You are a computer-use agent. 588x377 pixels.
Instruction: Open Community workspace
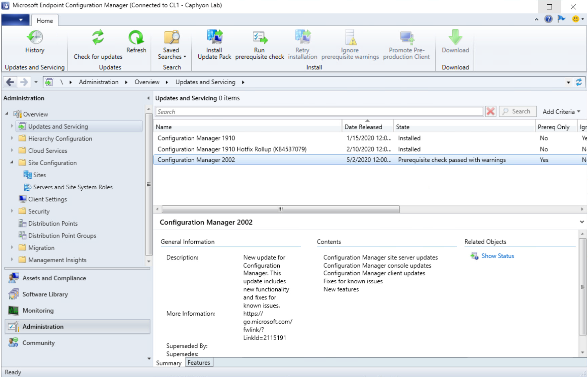[x=77, y=343]
